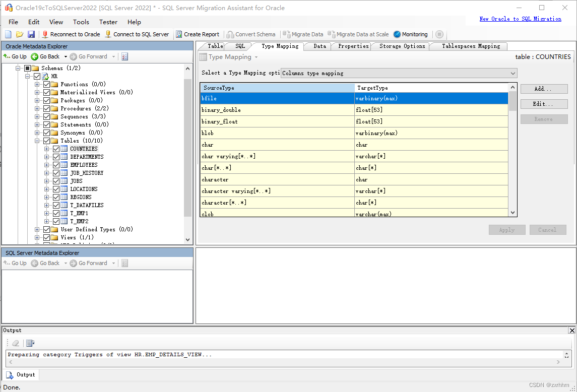Click the Apply button
The width and height of the screenshot is (577, 392).
pos(507,230)
